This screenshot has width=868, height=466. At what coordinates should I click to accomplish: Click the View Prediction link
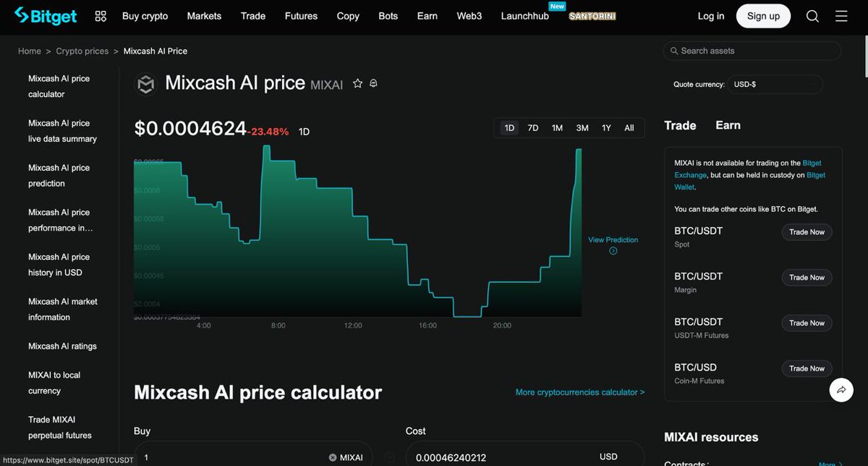pos(613,240)
